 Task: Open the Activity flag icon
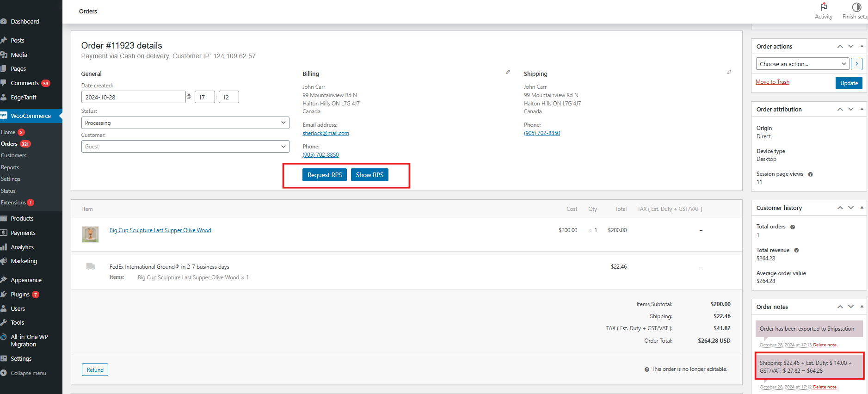[x=824, y=7]
